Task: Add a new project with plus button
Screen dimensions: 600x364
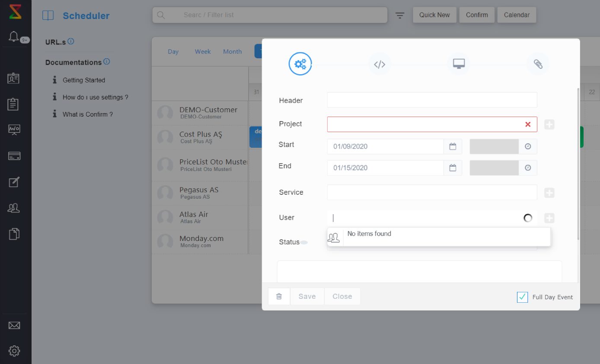Action: (549, 124)
